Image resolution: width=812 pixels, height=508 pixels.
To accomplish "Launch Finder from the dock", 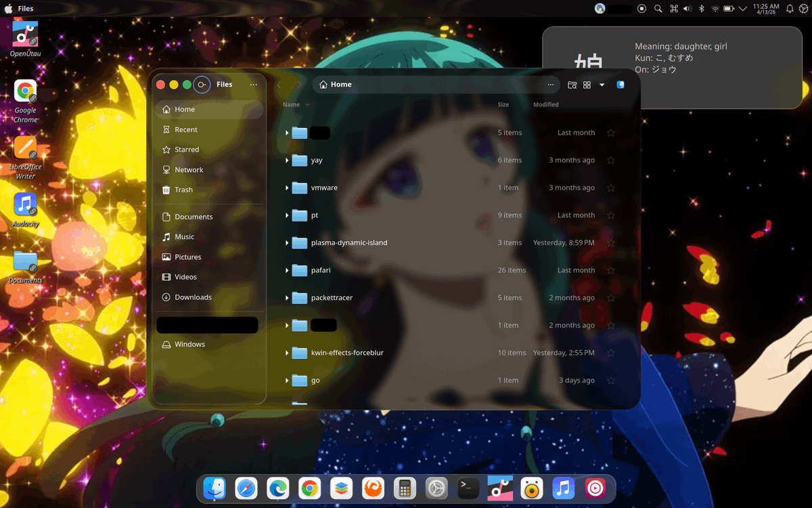I will (215, 488).
